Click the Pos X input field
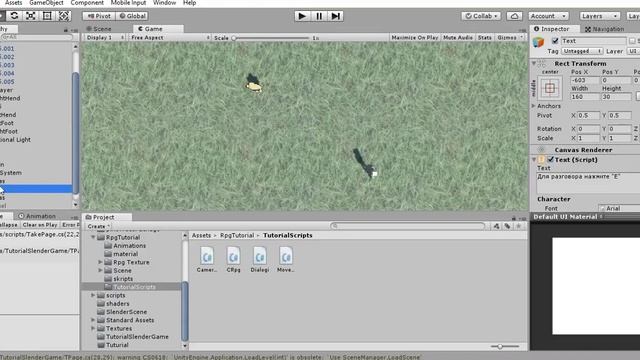Screen dimensions: 640x360 [x=585, y=80]
